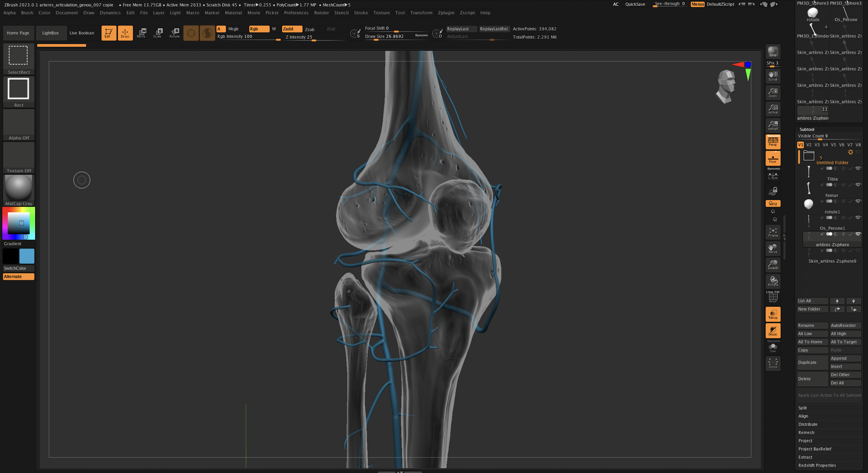Click the BPR render icon
868x473 pixels.
pos(772,52)
